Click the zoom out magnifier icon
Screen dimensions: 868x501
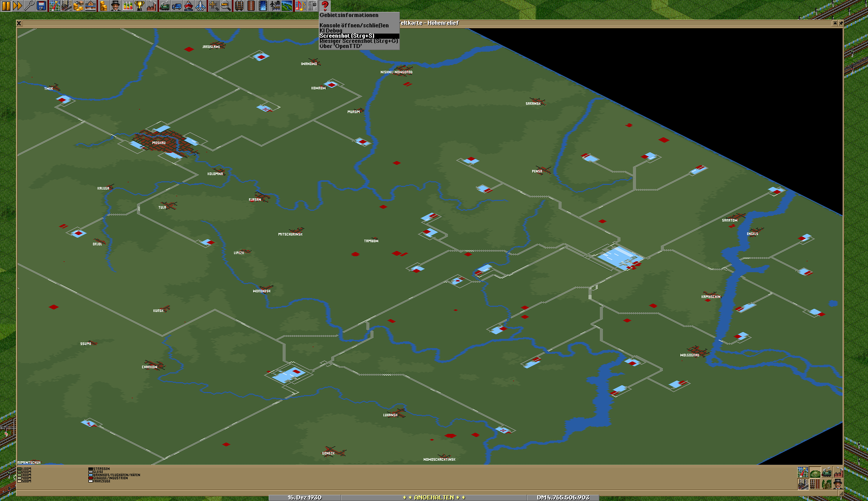pos(226,6)
